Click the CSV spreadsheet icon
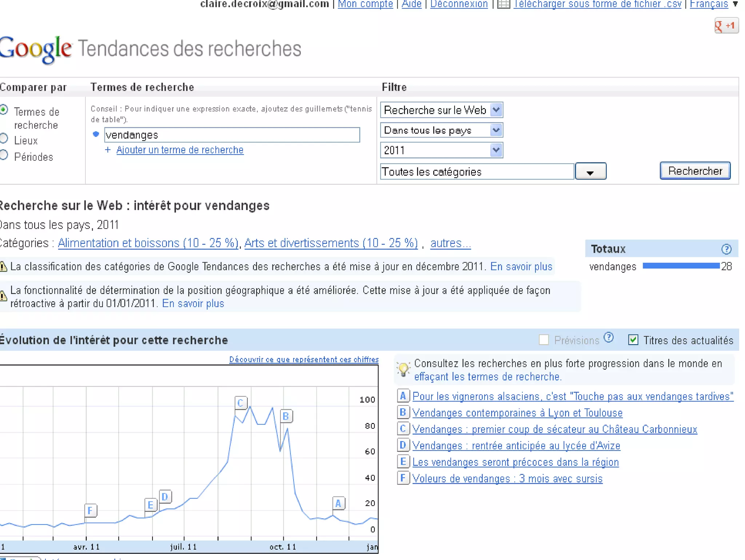Viewport: 745px width, 560px height. (504, 4)
